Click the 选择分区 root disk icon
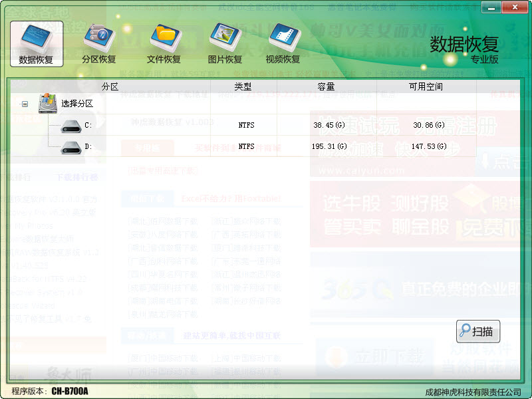This screenshot has height=399, width=532. [x=49, y=104]
